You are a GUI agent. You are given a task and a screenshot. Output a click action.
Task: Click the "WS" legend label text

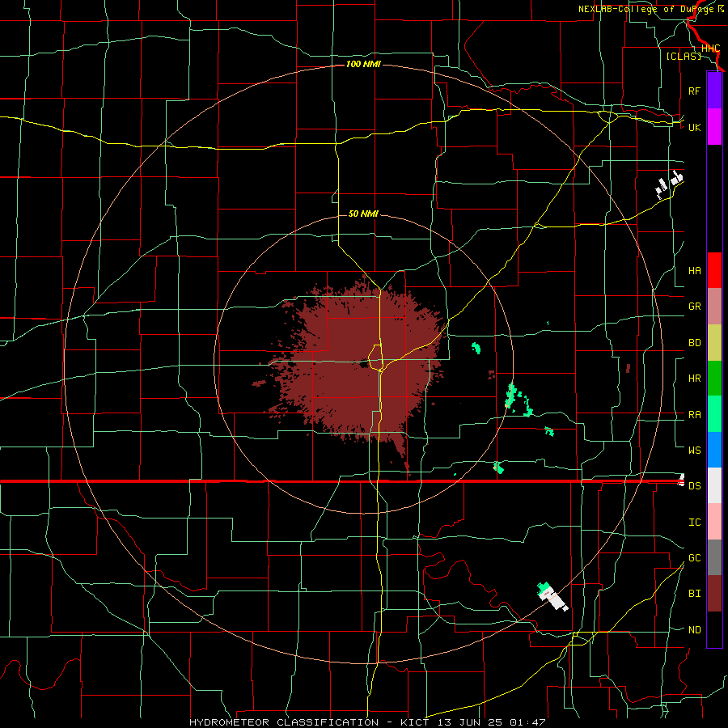click(x=694, y=451)
